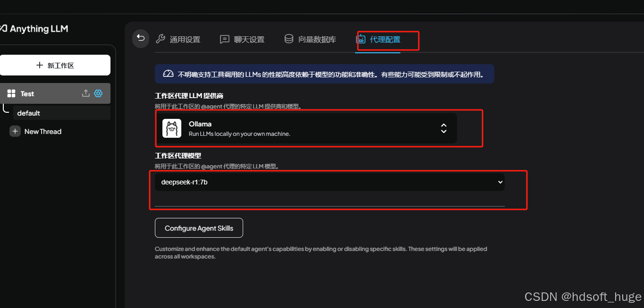
Task: Click the 工作区代理模型 heading
Action: (x=178, y=155)
